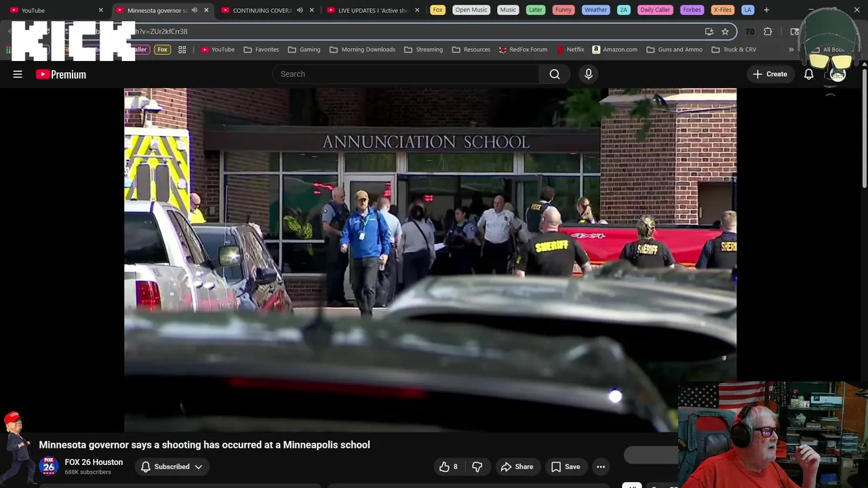This screenshot has width=868, height=488.
Task: Open the Resources bookmarks folder
Action: pos(471,49)
